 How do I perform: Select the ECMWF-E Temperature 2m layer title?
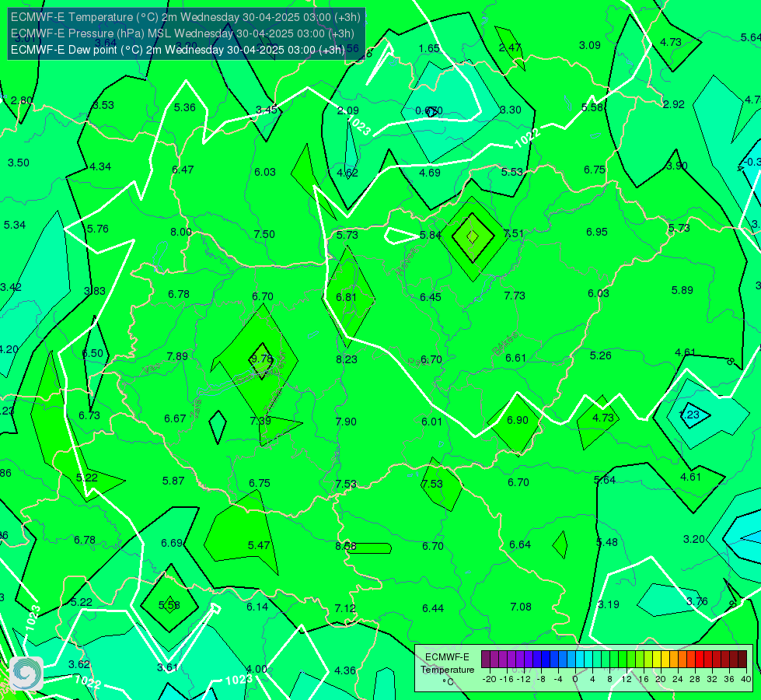pos(186,17)
